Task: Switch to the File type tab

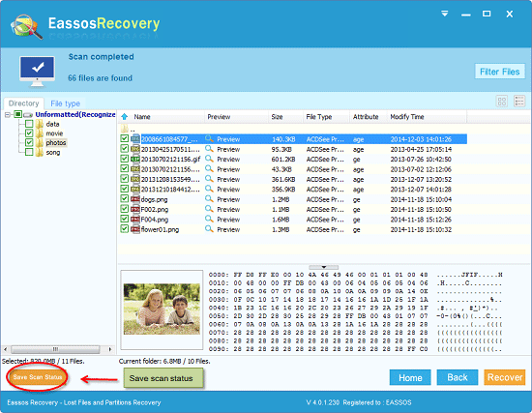Action: (65, 103)
